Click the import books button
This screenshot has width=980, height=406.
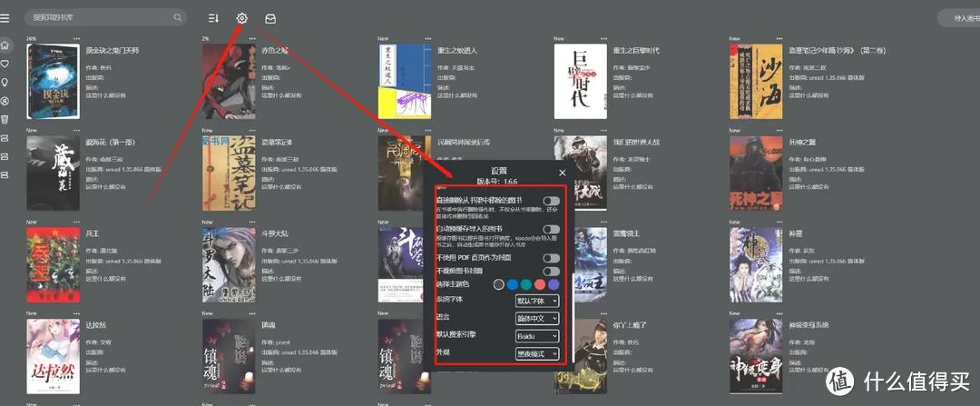(959, 18)
